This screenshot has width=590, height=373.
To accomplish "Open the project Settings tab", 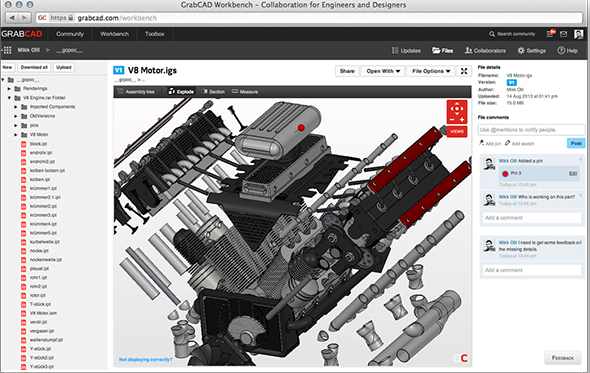I will (531, 50).
